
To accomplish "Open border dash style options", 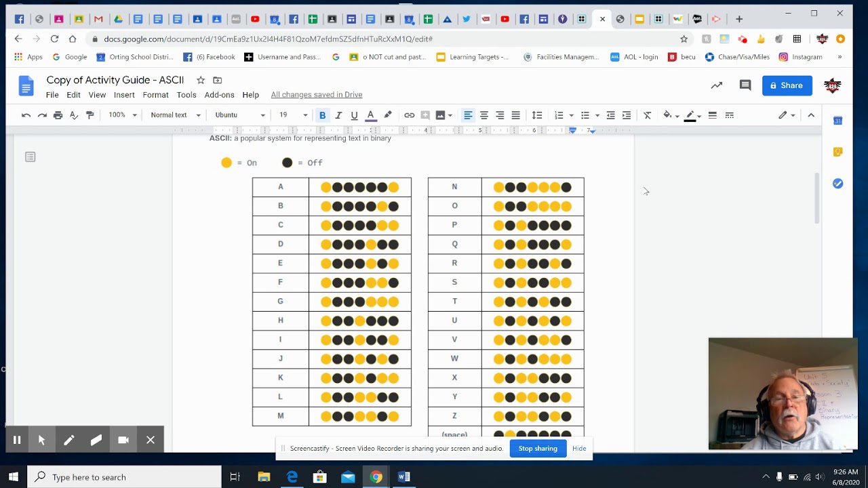I will tap(730, 115).
